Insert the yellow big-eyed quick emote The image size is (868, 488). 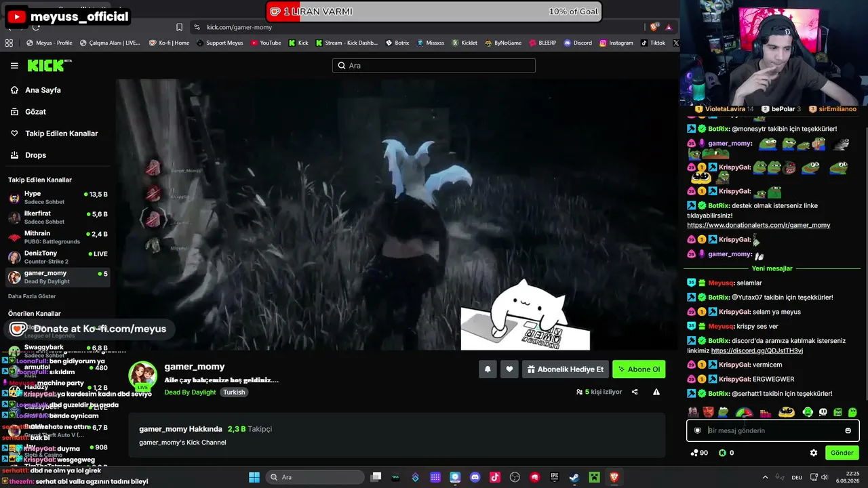coord(786,412)
